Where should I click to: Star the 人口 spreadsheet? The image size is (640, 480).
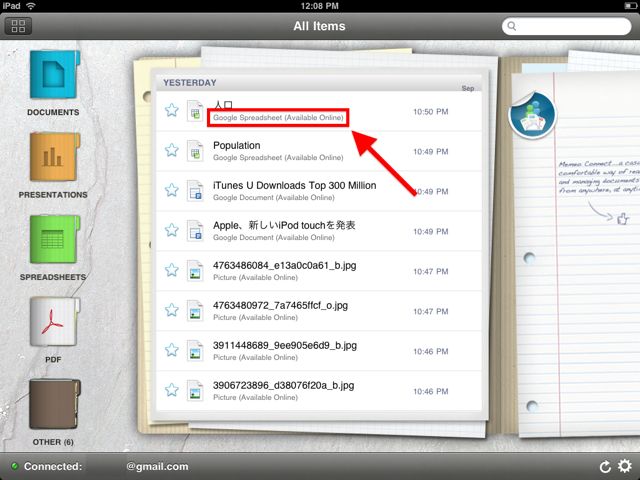point(172,110)
